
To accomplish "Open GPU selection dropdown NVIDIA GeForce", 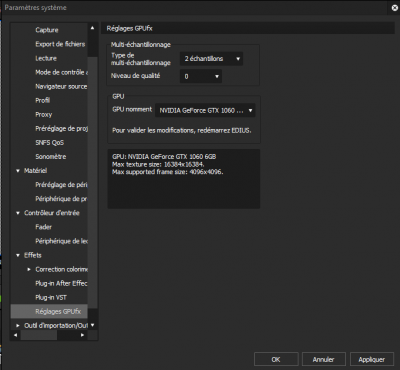I will (x=205, y=110).
